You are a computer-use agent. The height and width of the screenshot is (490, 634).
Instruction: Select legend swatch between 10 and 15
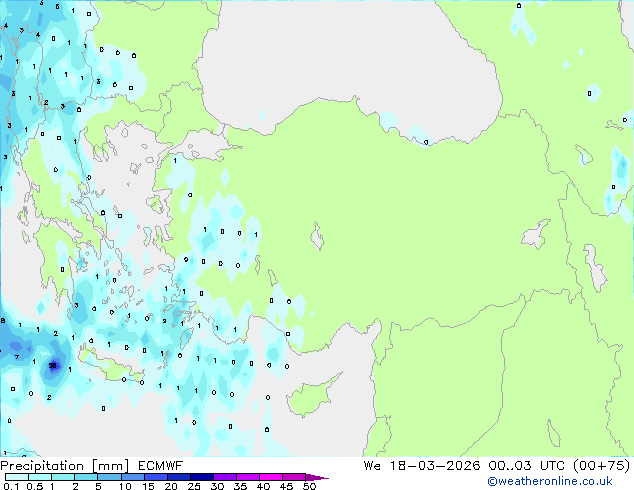[133, 477]
